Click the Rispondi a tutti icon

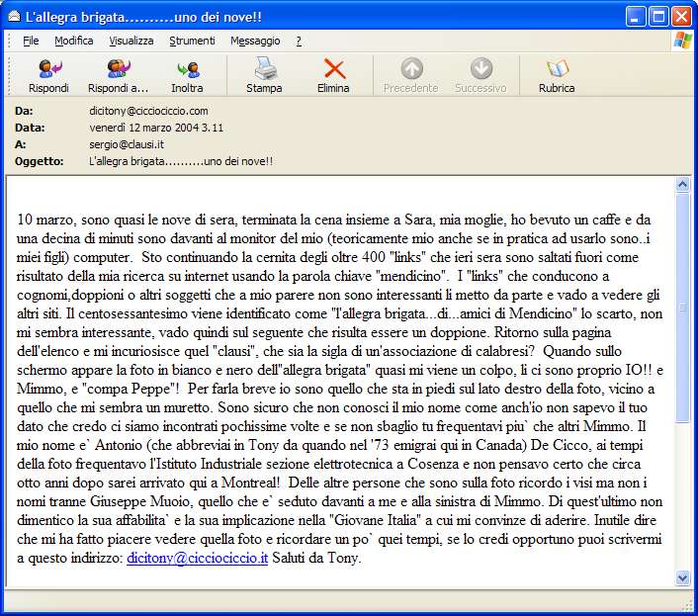click(x=119, y=68)
